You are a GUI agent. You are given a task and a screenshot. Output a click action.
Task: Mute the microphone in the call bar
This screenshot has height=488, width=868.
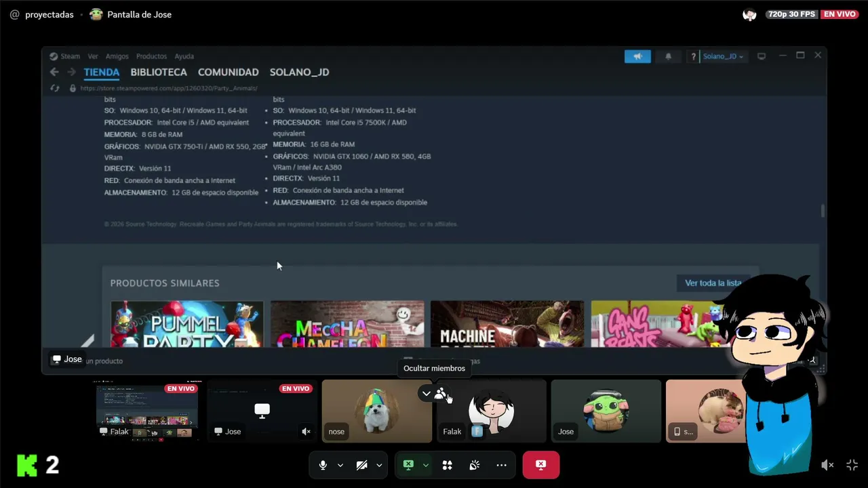pos(323,465)
